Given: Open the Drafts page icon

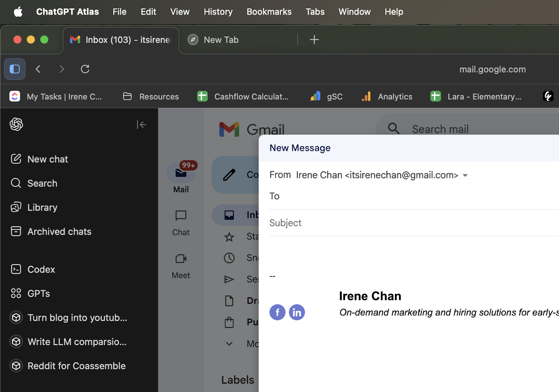Looking at the screenshot, I should click(229, 300).
